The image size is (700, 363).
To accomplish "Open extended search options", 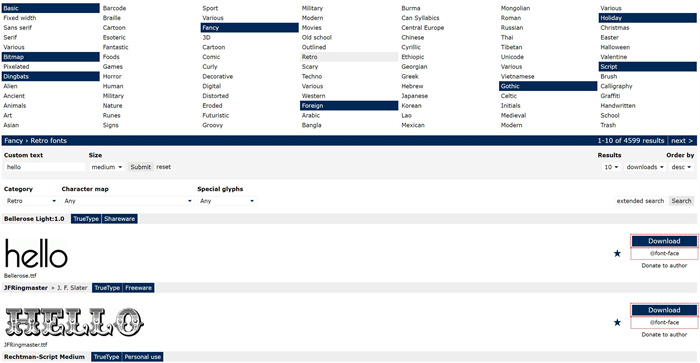I will click(640, 201).
